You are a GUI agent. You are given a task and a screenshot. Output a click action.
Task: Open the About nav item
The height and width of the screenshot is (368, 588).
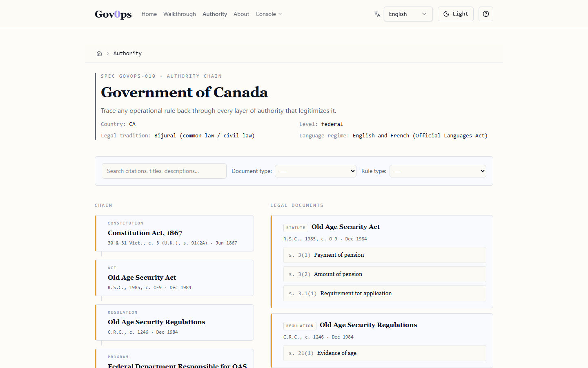coord(241,14)
